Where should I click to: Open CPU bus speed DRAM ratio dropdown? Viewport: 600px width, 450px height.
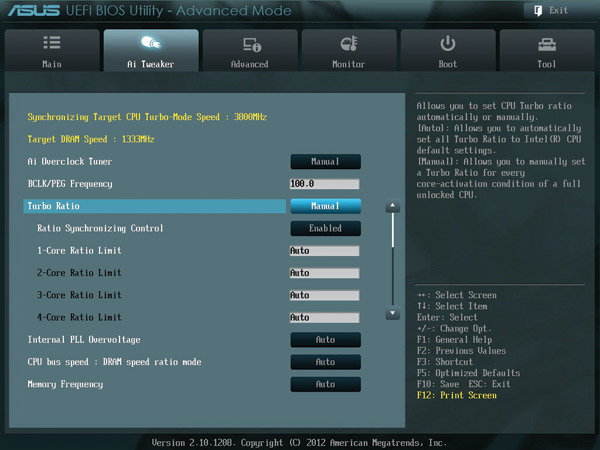coord(325,362)
